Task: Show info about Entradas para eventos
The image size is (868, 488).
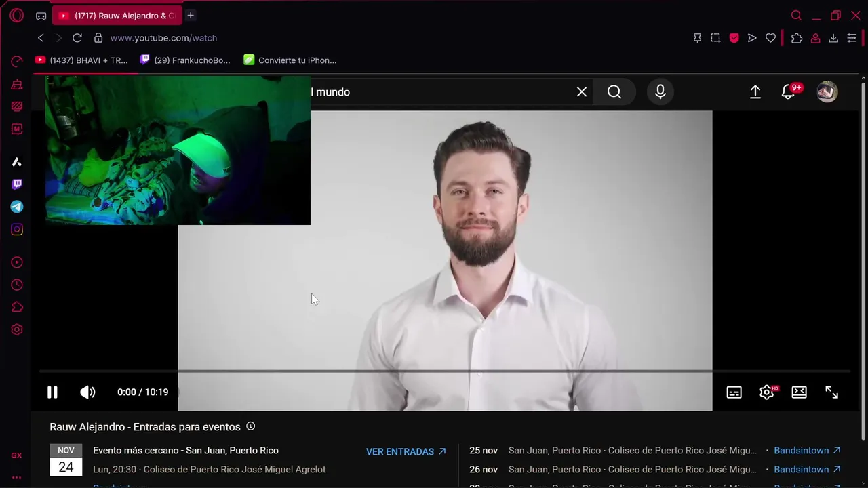Action: [x=250, y=426]
